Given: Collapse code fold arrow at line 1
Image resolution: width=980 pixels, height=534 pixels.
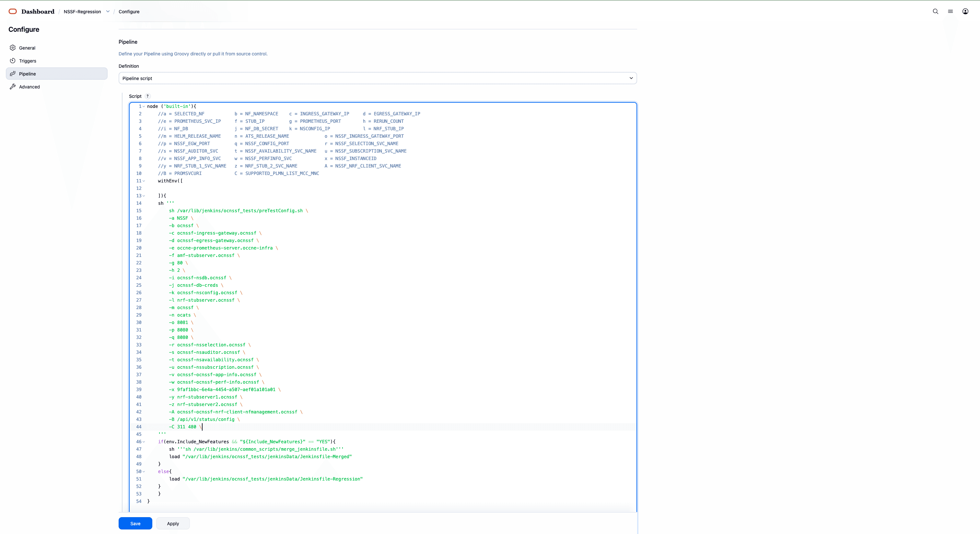Looking at the screenshot, I should (144, 107).
